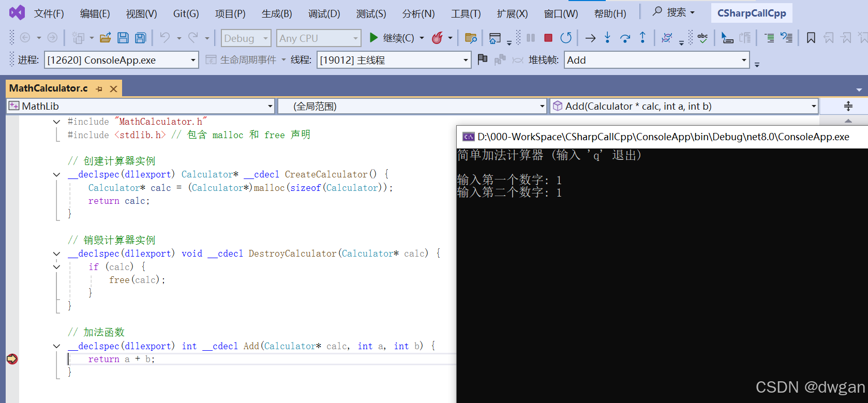Collapse the Add function block
Image resolution: width=868 pixels, height=403 pixels.
click(56, 346)
